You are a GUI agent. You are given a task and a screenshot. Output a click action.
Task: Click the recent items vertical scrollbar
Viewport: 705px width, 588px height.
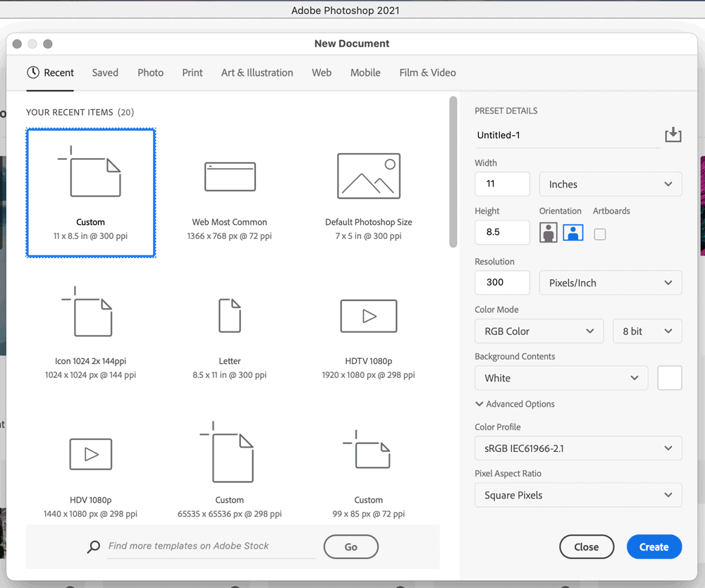pyautogui.click(x=453, y=172)
